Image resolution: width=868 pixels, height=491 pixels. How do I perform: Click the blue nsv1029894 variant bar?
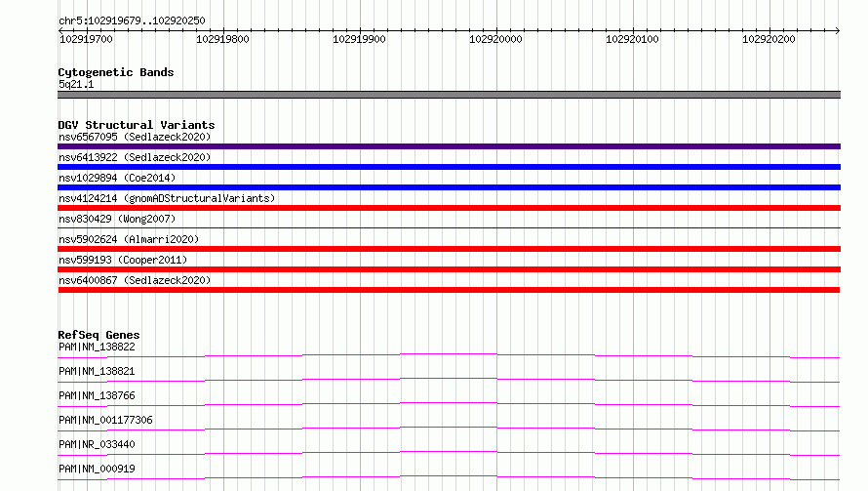[x=449, y=187]
